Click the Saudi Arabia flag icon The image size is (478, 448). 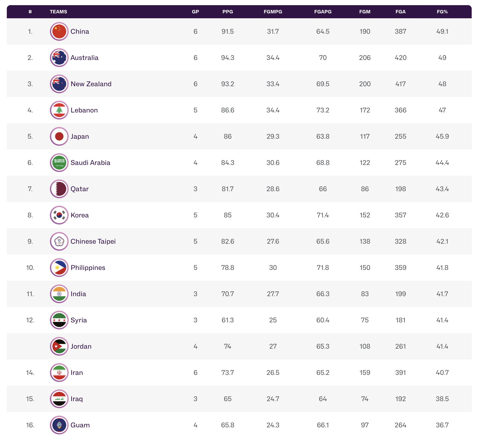59,163
